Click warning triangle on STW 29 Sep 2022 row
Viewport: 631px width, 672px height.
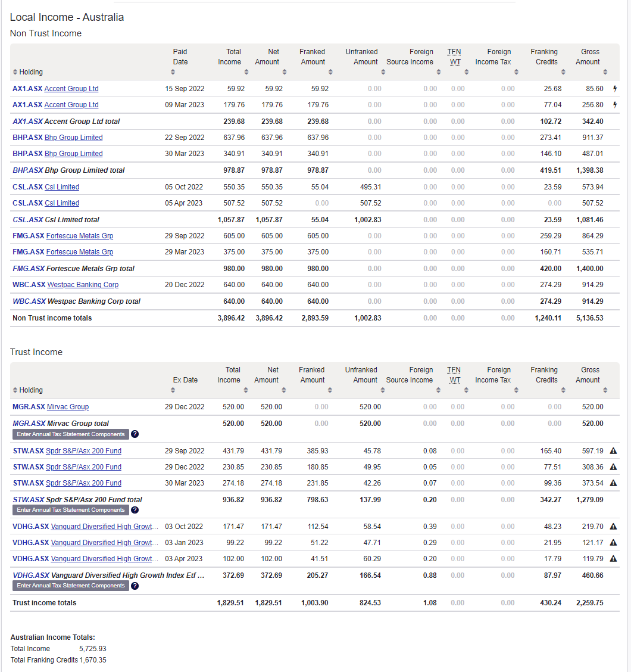point(613,451)
